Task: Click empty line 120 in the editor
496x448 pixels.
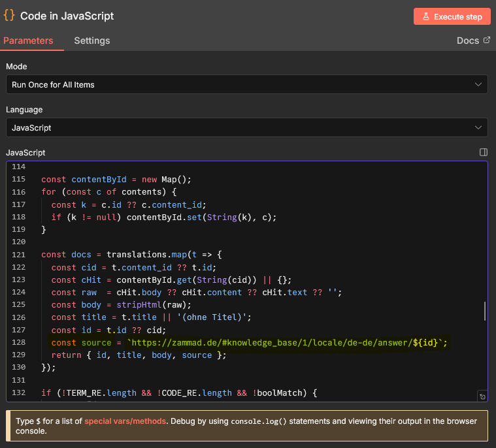Action: [x=196, y=242]
